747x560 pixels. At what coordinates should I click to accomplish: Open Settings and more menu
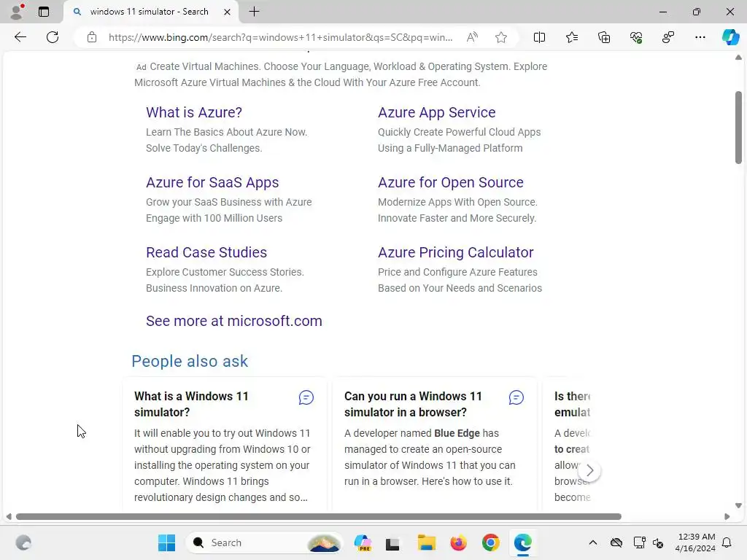[x=700, y=37]
